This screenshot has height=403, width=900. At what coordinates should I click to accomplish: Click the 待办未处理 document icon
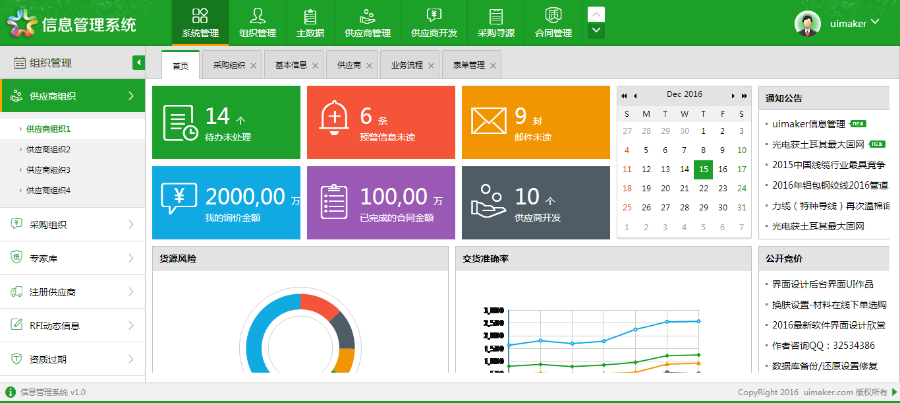(180, 122)
